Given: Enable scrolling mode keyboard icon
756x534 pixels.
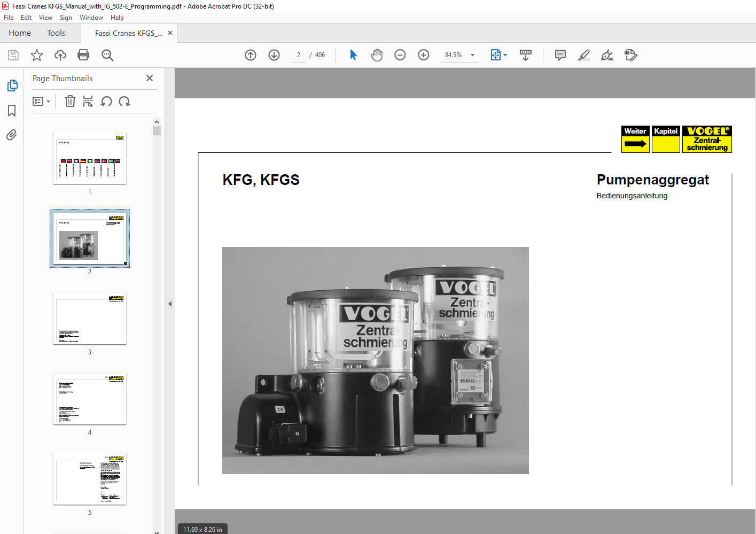Looking at the screenshot, I should pos(526,55).
